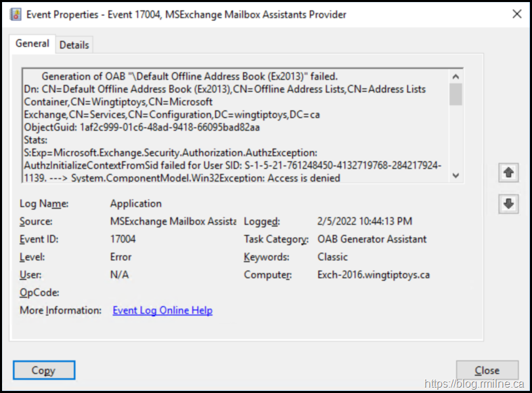
Task: Click the previous event up arrow button
Action: 508,173
